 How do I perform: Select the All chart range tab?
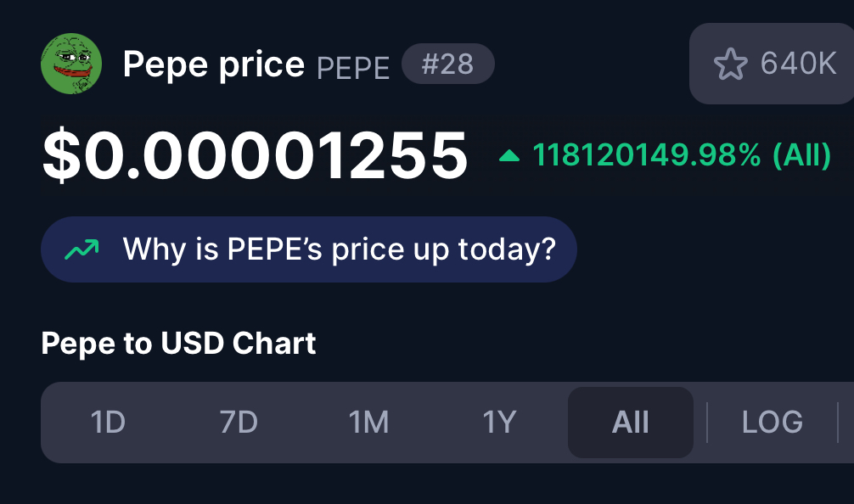(630, 423)
